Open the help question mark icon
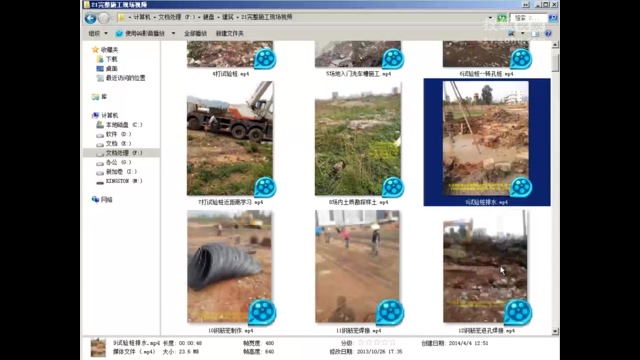The image size is (640, 360). (x=548, y=33)
